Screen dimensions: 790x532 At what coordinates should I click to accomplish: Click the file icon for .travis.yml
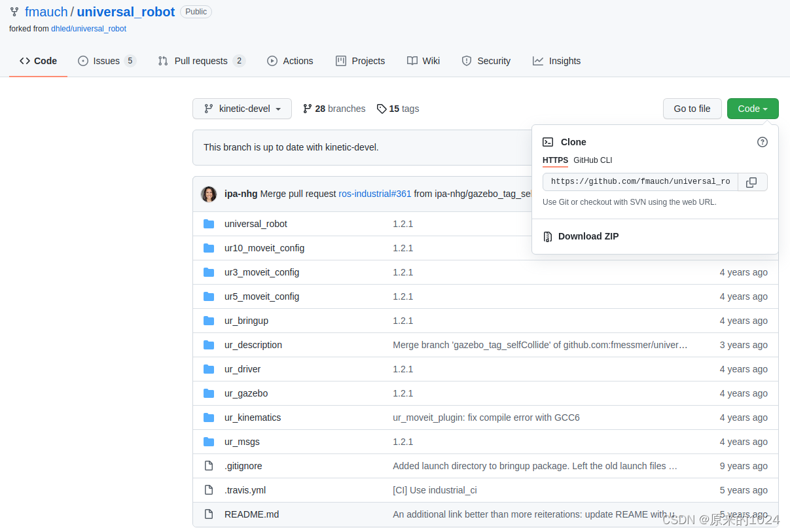click(209, 490)
